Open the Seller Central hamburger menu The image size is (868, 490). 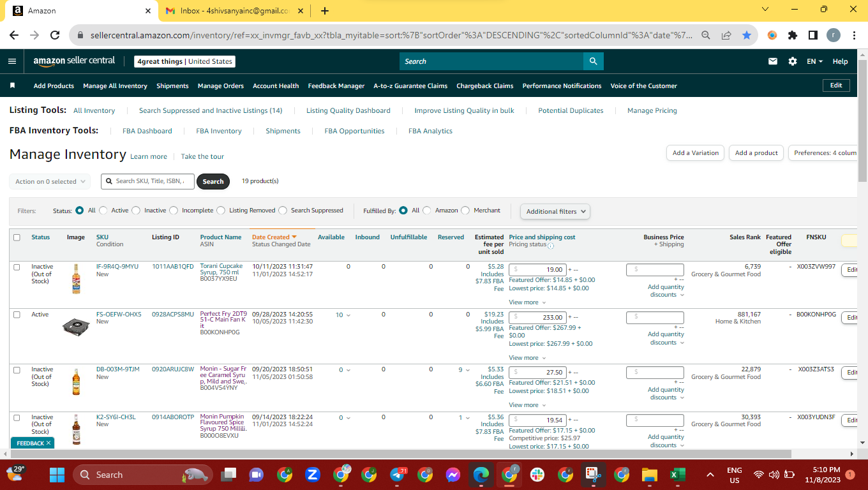[12, 61]
